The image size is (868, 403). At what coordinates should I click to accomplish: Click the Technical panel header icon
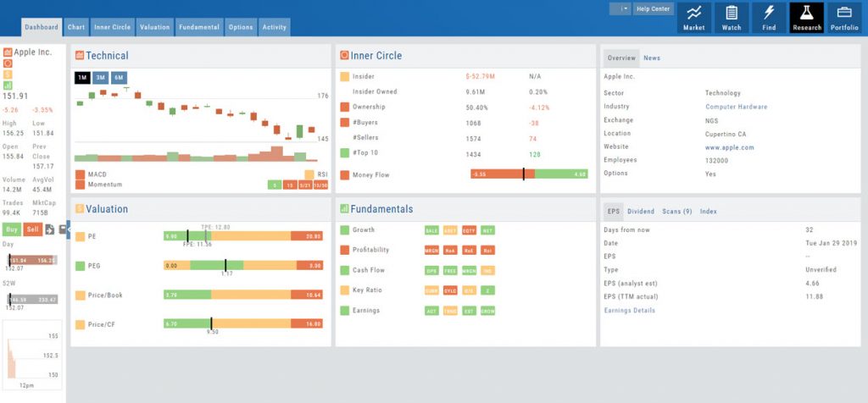pyautogui.click(x=79, y=55)
